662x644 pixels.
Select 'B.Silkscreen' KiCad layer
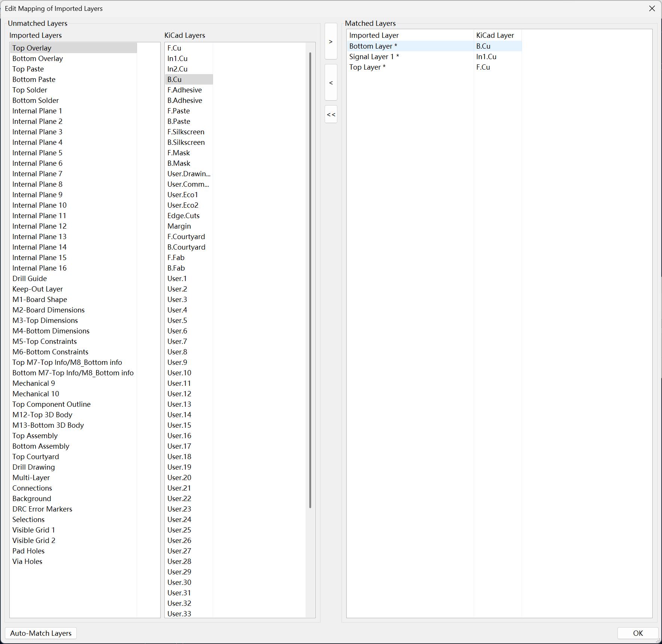(189, 142)
